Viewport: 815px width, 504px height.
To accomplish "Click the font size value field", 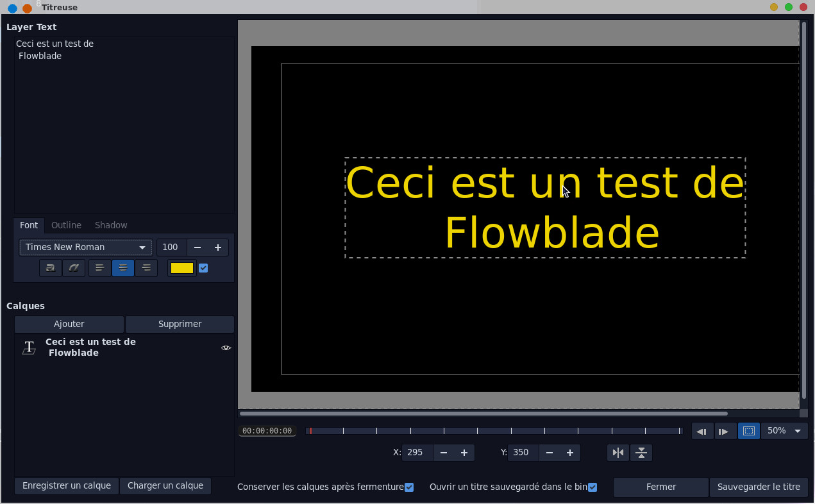I will (172, 248).
